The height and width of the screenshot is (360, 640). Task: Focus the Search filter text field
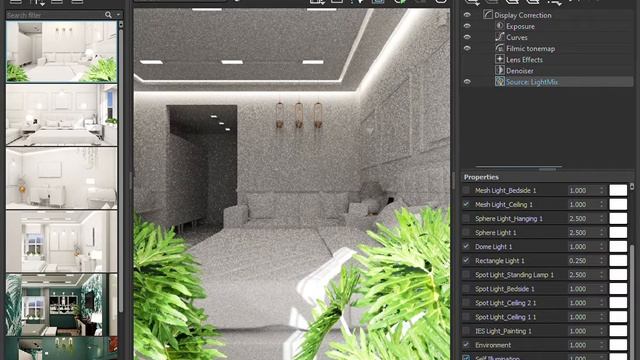[55, 15]
